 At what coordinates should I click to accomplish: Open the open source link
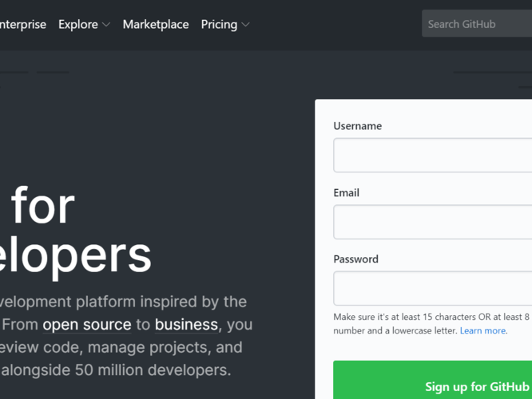87,325
